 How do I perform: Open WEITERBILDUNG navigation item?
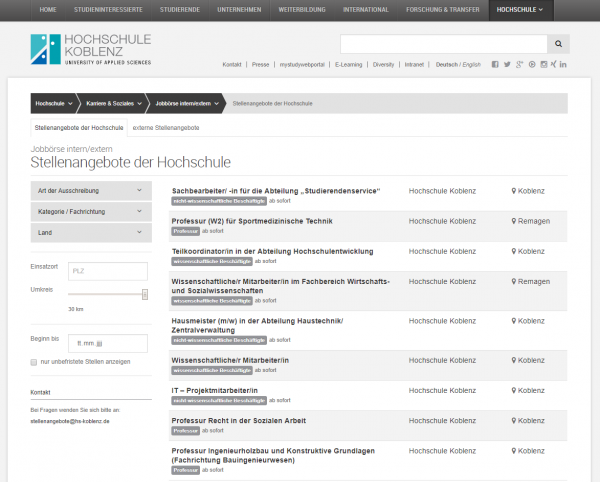[x=302, y=10]
